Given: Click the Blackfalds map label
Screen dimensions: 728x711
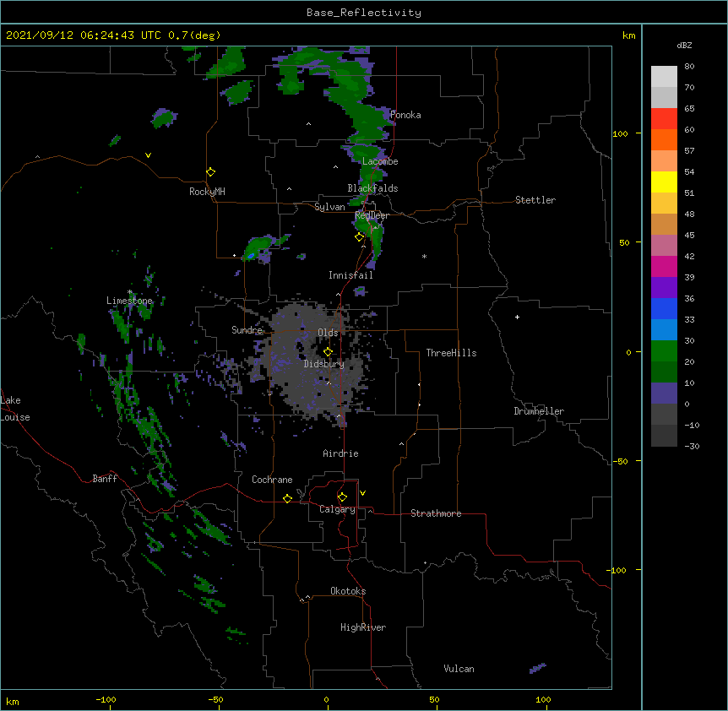Looking at the screenshot, I should coord(372,188).
